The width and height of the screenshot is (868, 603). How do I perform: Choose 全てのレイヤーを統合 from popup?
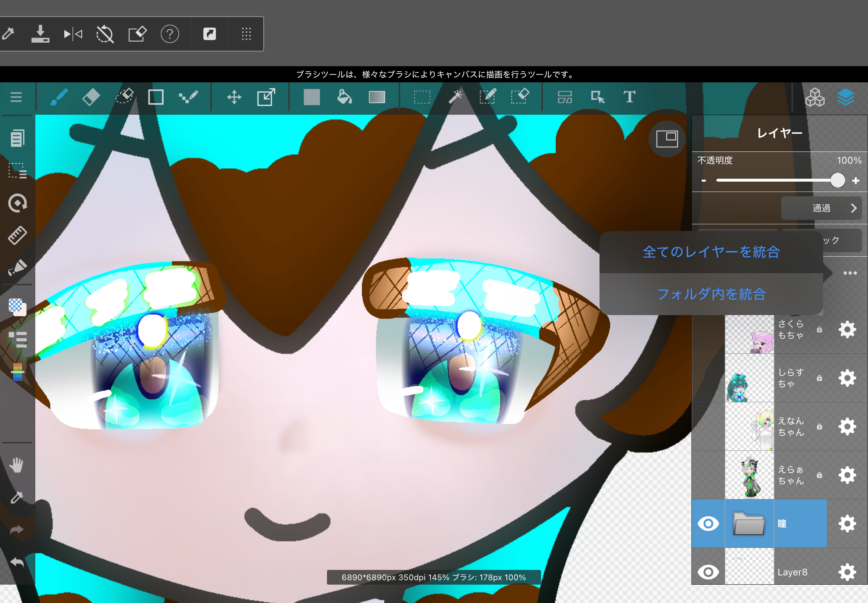pyautogui.click(x=711, y=252)
